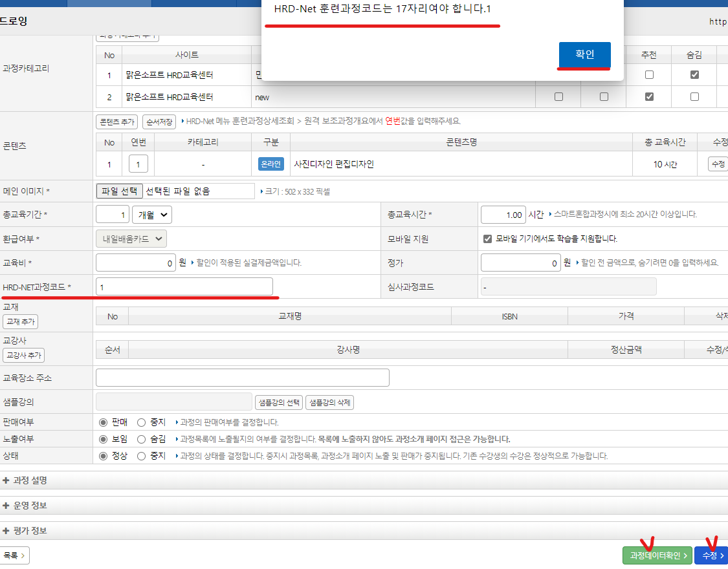The height and width of the screenshot is (569, 728).
Task: Select the 중지 radio for 상태
Action: coord(141,456)
